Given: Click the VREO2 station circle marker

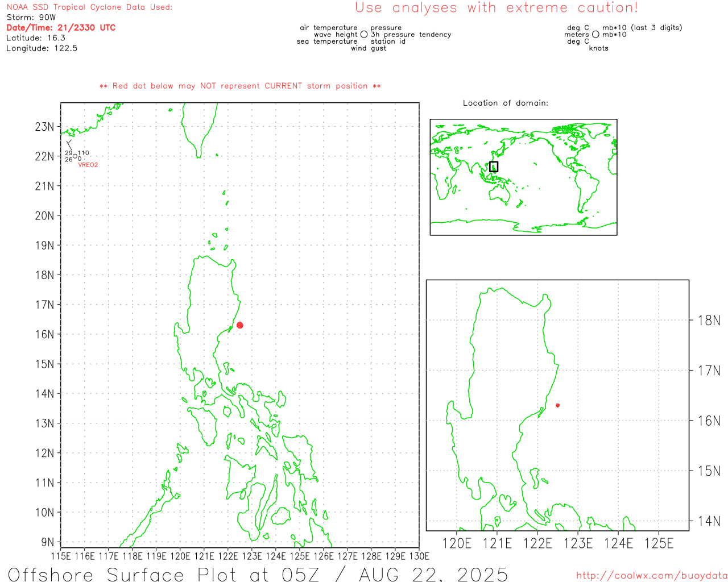Looking at the screenshot, I should 75,156.
